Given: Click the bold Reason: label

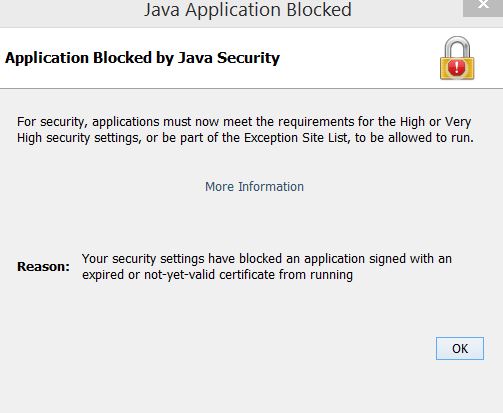Looking at the screenshot, I should (x=43, y=267).
